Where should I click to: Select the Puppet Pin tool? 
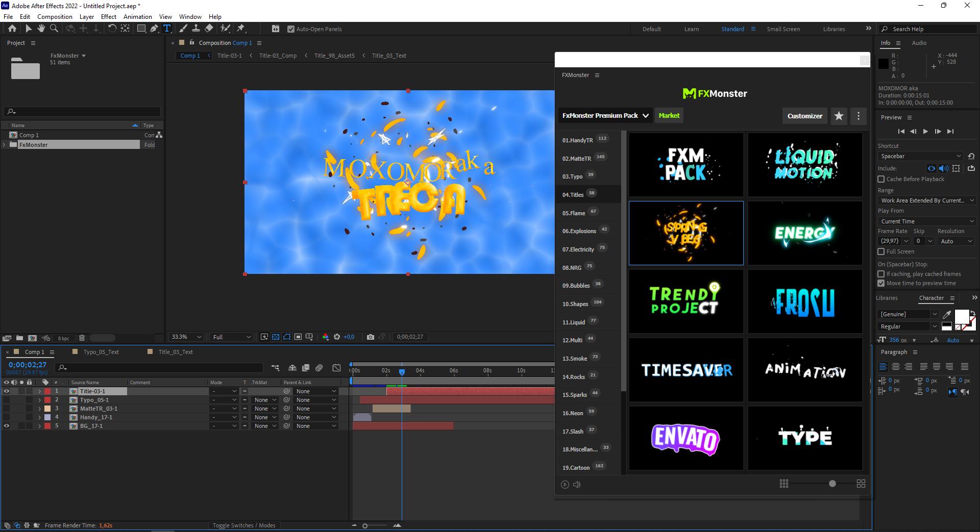tap(241, 29)
